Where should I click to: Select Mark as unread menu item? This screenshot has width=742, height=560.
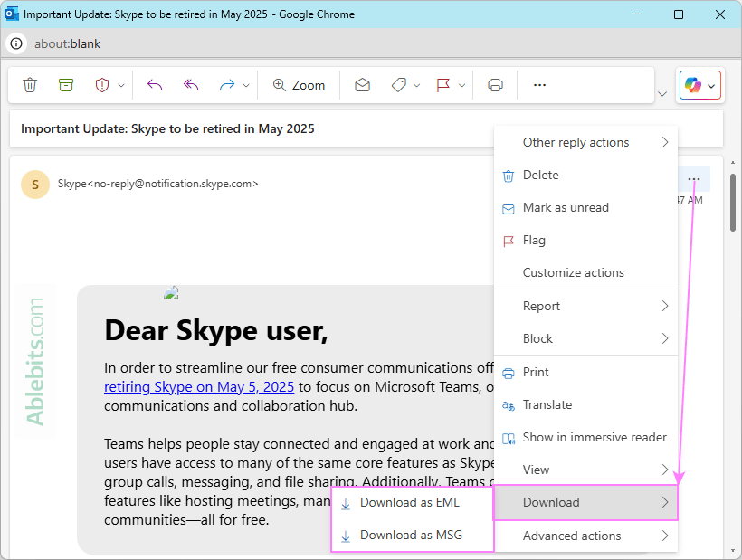point(585,208)
